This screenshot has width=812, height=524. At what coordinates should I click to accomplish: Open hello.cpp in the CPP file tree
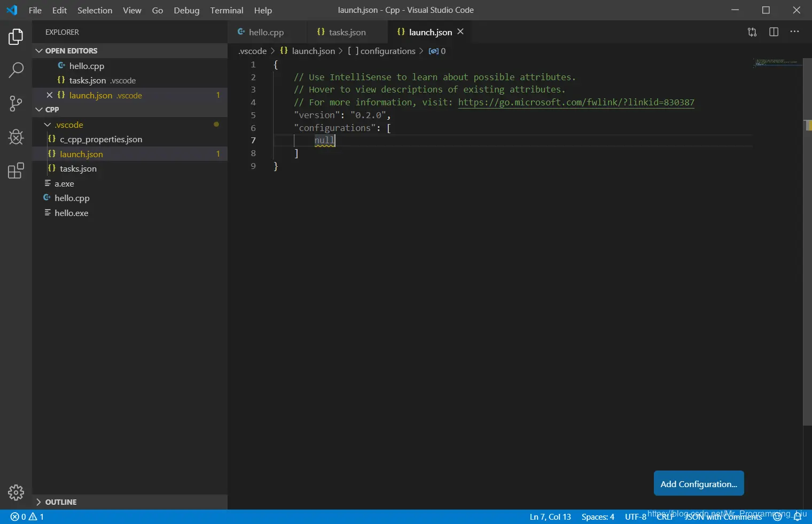(130, 198)
